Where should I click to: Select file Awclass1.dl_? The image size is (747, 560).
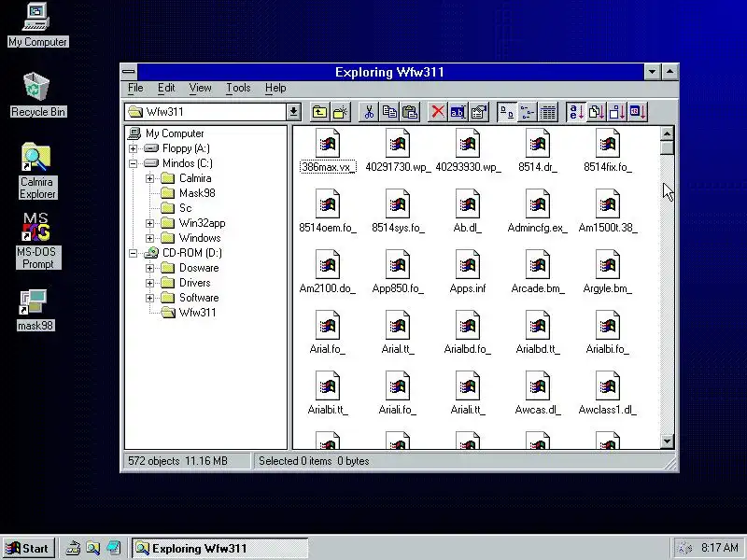608,393
